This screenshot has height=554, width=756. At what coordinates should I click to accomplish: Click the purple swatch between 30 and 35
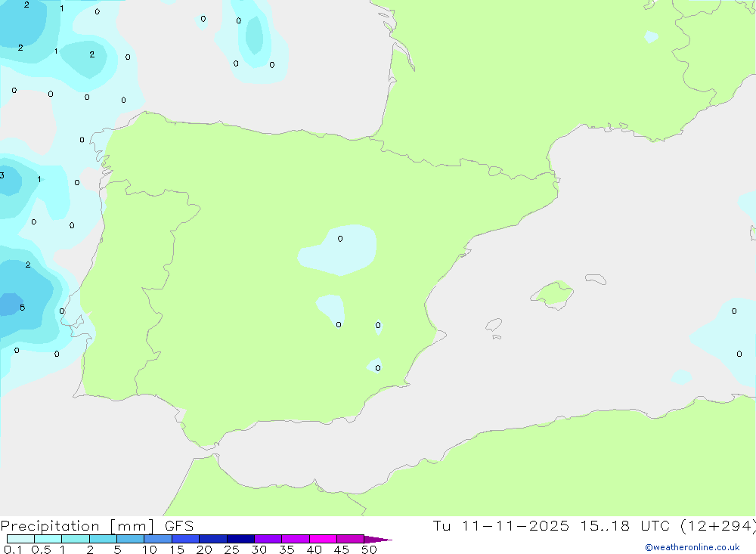point(268,539)
